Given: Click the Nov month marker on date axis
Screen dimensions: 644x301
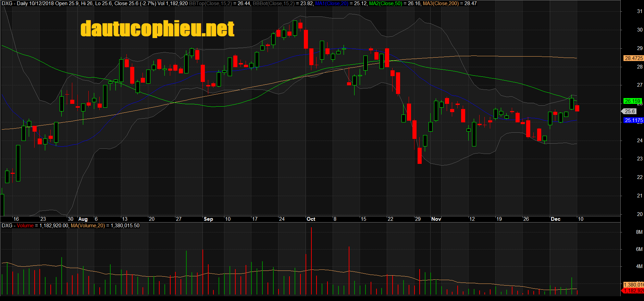Looking at the screenshot, I should click(x=436, y=219).
